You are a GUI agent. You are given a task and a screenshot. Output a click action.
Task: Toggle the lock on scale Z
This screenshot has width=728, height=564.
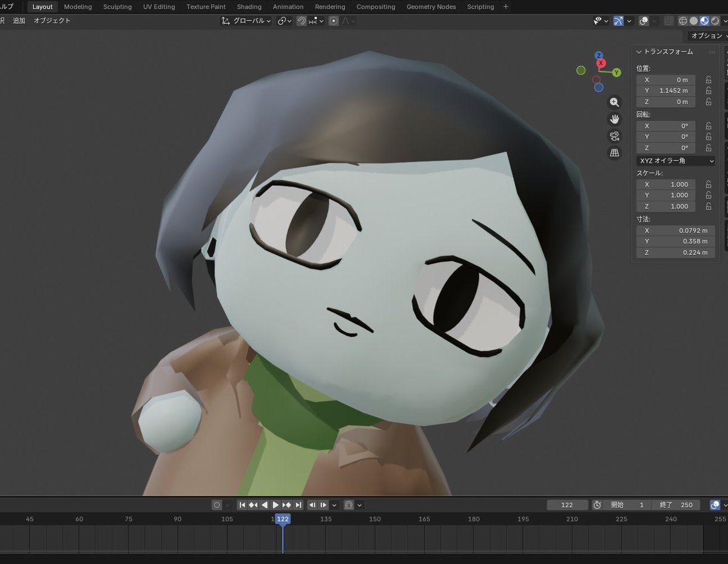pos(709,206)
